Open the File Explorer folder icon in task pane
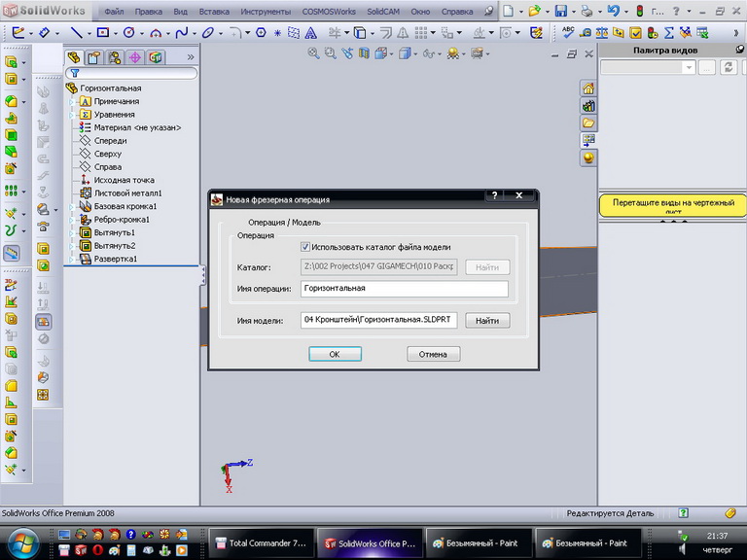This screenshot has width=747, height=560. [x=588, y=122]
